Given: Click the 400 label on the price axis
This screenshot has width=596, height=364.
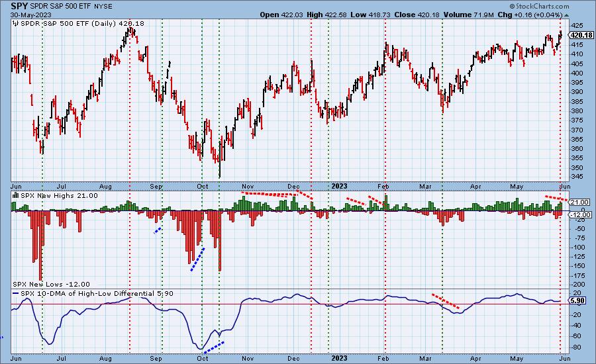Looking at the screenshot, I should (x=577, y=73).
